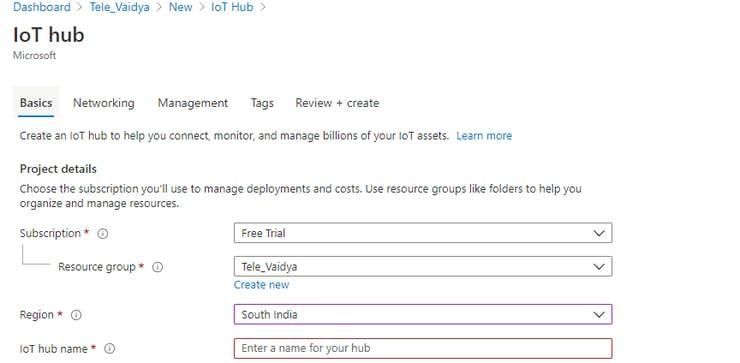Go to the Review + create tab
The width and height of the screenshot is (740, 363).
[x=337, y=103]
